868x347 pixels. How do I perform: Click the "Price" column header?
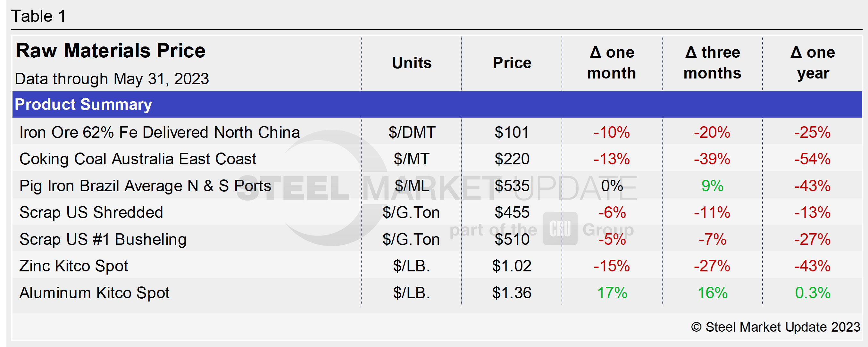point(512,63)
